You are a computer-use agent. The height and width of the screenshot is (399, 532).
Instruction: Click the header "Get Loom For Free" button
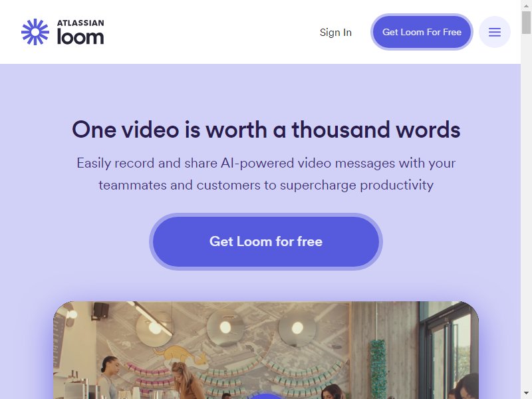(x=422, y=32)
